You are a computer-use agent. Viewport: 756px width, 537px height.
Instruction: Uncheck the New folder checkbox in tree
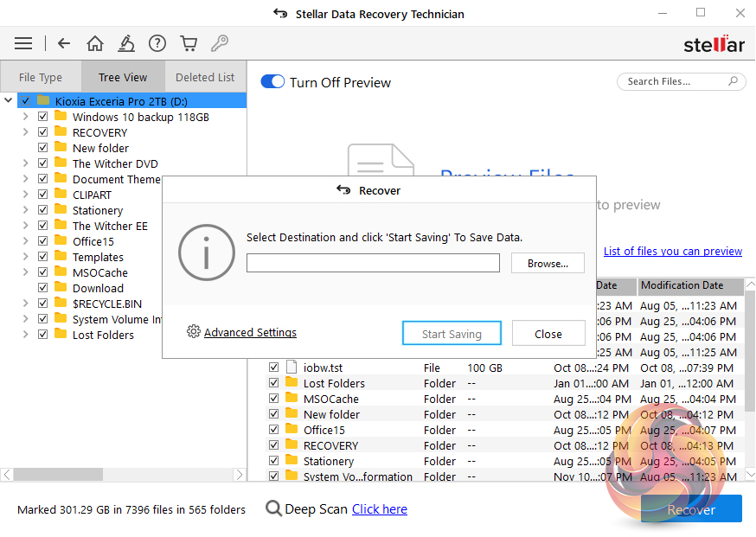[x=43, y=148]
